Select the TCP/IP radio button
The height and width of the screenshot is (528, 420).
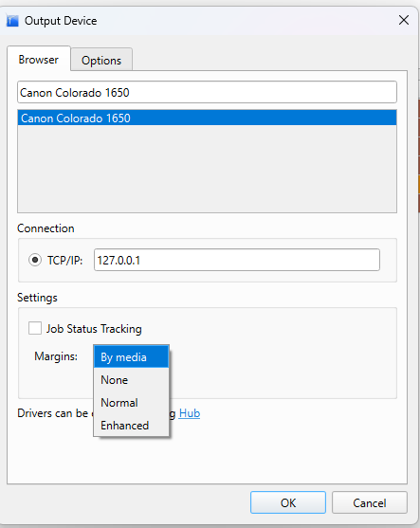[35, 260]
